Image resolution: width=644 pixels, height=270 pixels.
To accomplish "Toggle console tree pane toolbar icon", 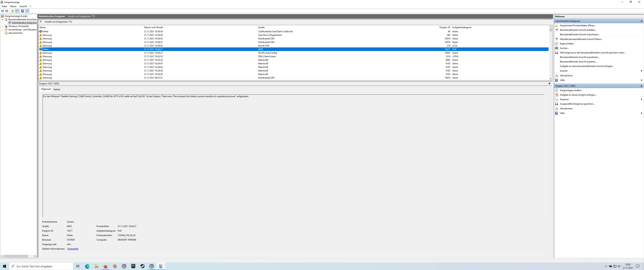I will [x=17, y=11].
